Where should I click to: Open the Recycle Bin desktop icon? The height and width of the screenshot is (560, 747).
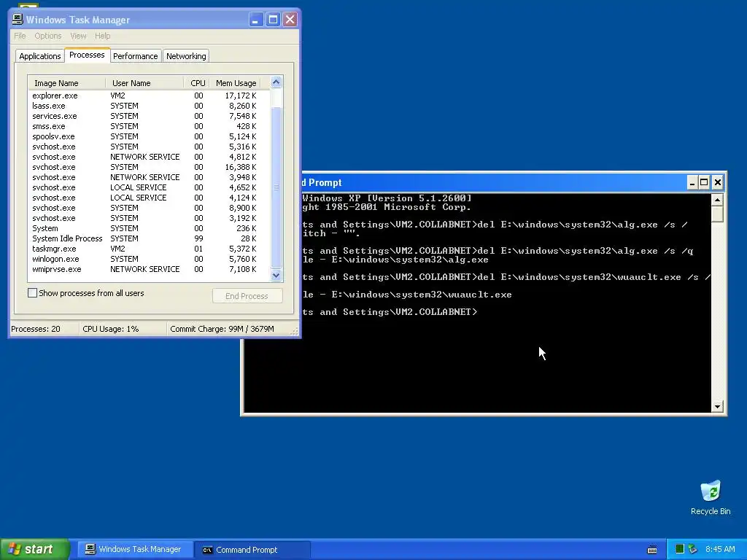[x=711, y=497]
